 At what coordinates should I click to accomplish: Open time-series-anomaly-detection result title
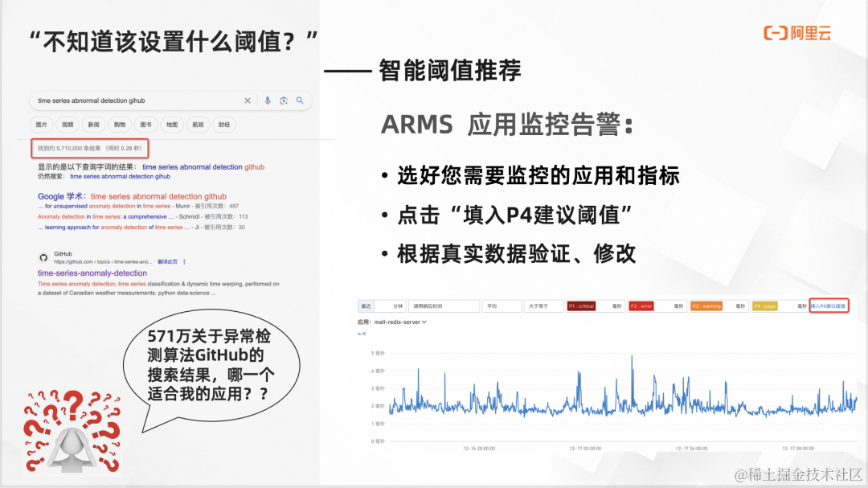[x=92, y=273]
